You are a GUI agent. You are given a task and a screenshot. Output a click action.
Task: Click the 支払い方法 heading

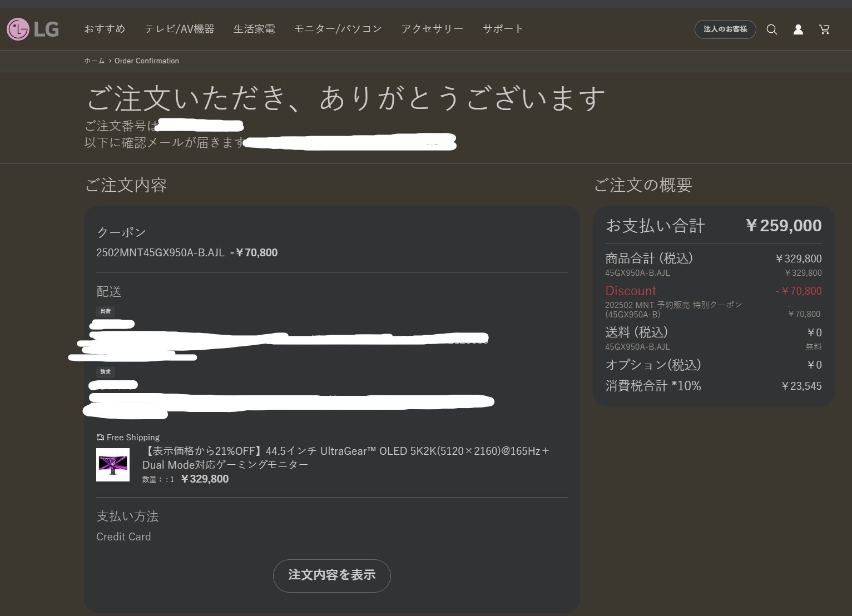click(127, 516)
